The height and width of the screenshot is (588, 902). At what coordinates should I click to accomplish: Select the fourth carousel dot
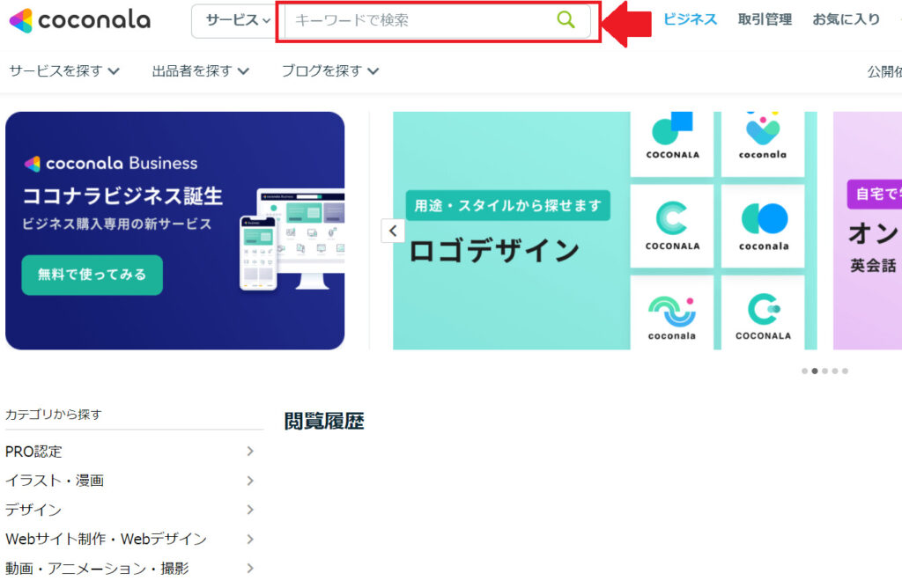[x=835, y=371]
